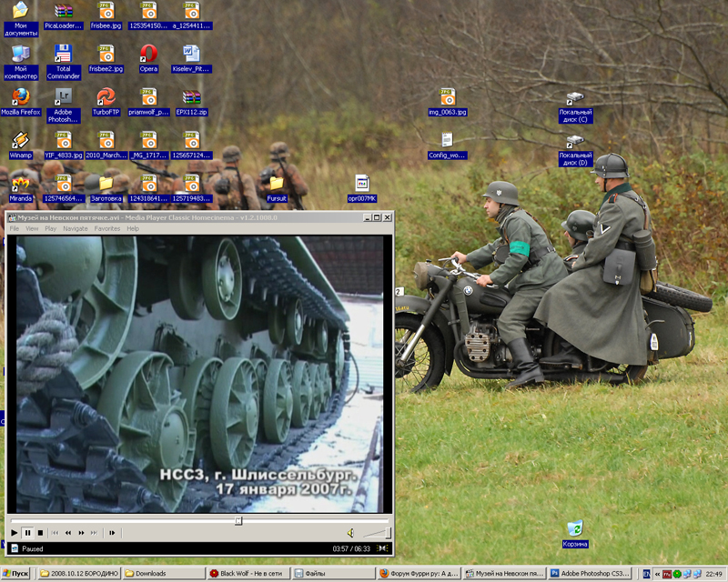The width and height of the screenshot is (728, 582).
Task: Select the Mozilla Firefox desktop icon
Action: pyautogui.click(x=20, y=97)
